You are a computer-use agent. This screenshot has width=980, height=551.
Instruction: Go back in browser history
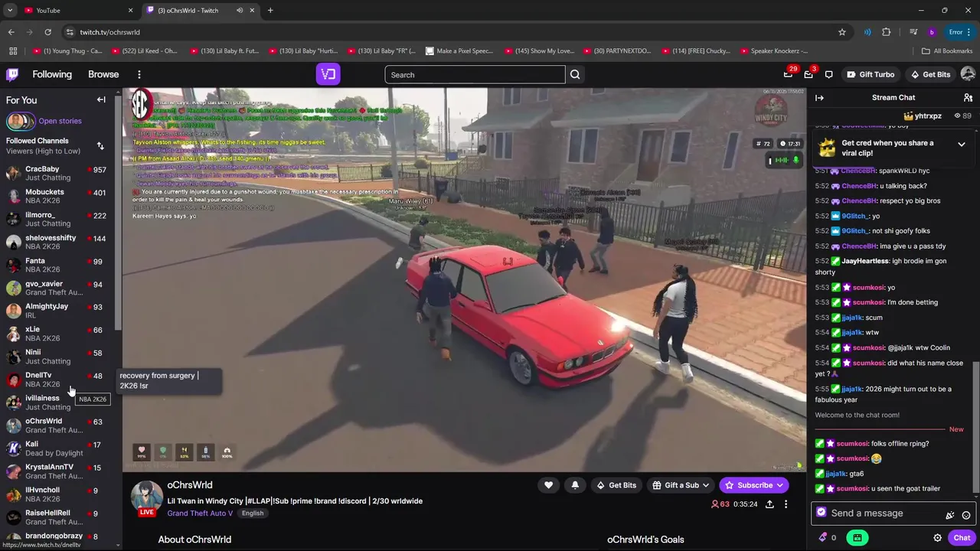(11, 32)
